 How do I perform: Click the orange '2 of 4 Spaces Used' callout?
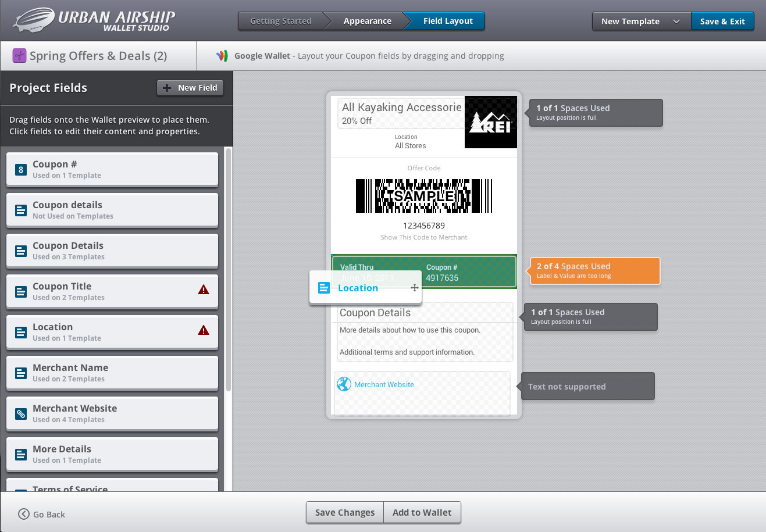coord(595,271)
